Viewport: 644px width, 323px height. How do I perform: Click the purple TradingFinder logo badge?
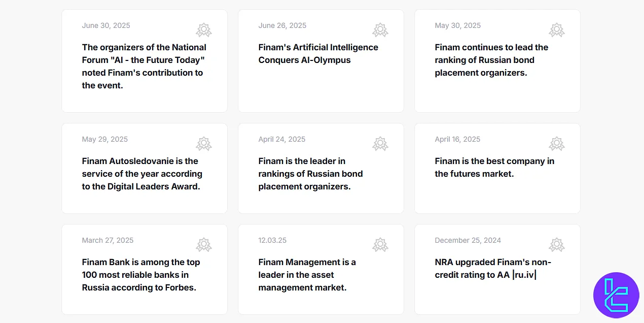(616, 295)
